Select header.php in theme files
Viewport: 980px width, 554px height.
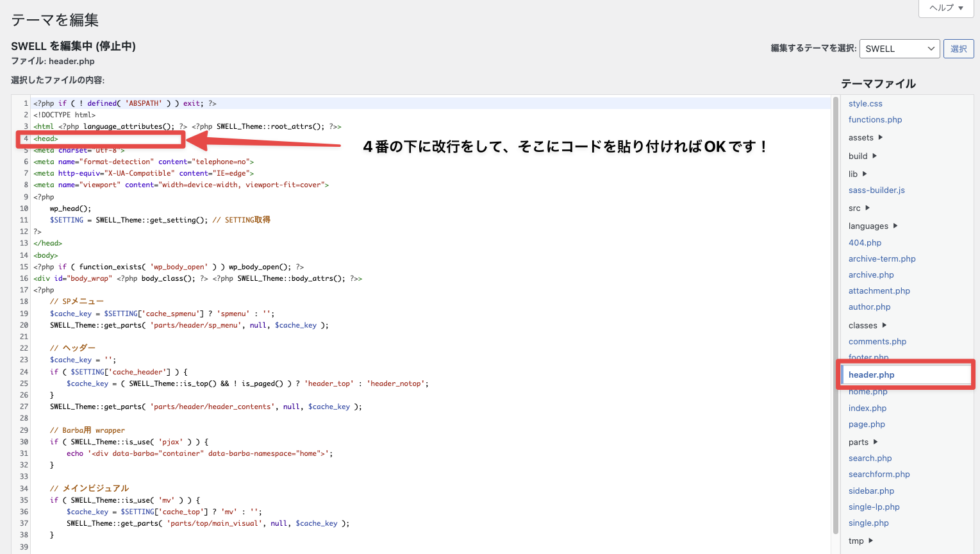pos(871,375)
